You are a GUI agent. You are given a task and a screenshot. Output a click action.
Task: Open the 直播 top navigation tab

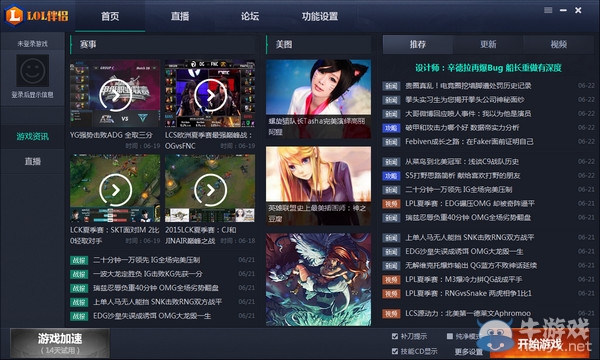(180, 16)
